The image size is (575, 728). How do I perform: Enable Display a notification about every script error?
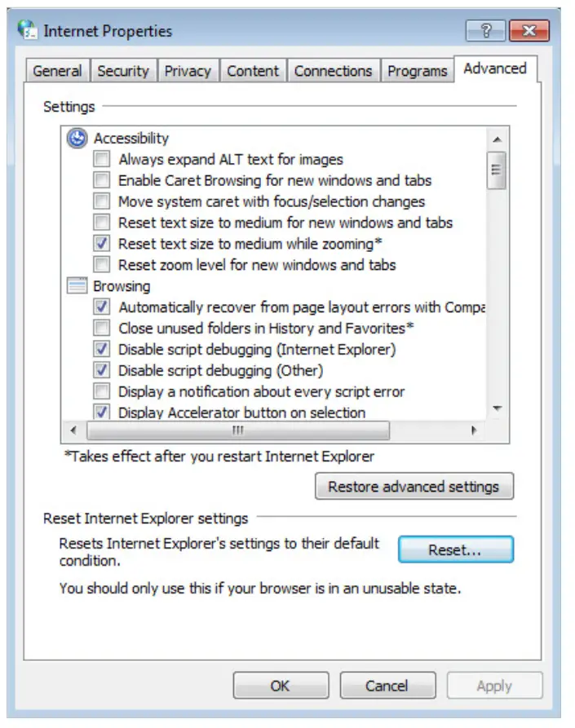coord(102,392)
